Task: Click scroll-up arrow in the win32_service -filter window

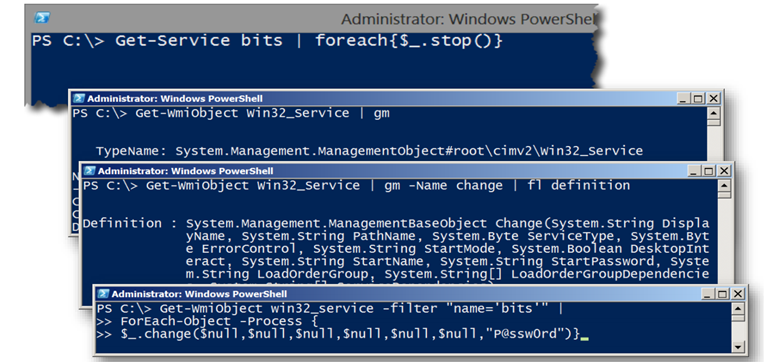Action: (x=739, y=309)
